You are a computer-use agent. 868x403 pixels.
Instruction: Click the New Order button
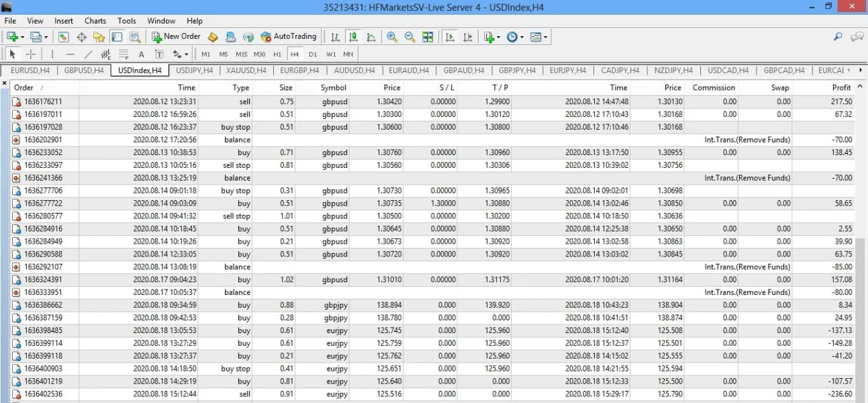coord(176,37)
